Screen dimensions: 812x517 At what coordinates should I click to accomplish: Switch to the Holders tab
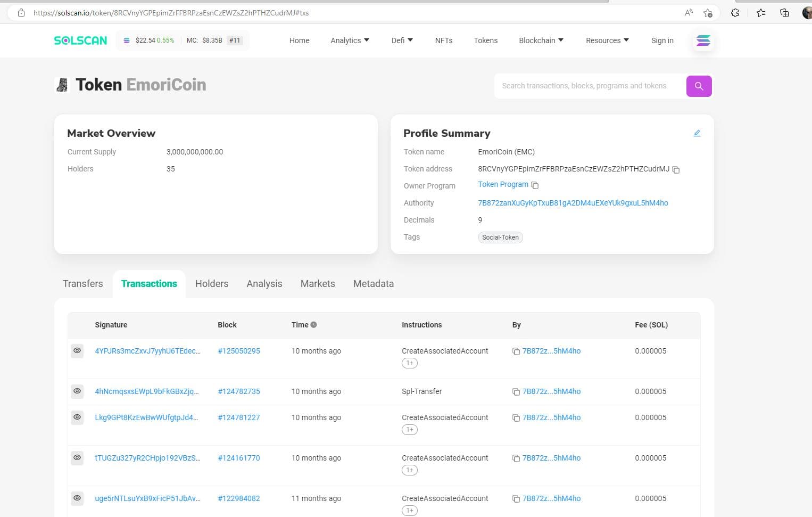point(211,284)
